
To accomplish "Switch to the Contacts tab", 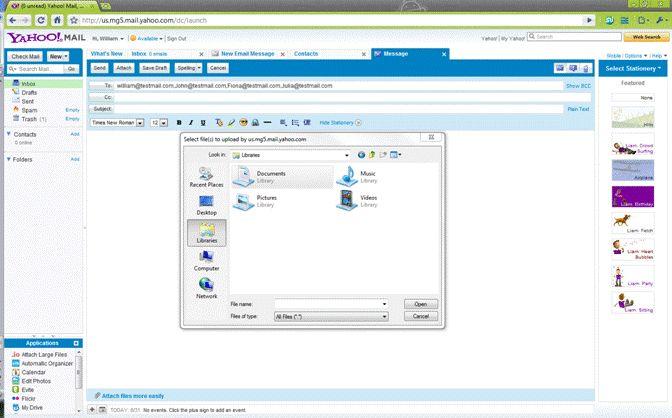I will pos(306,53).
